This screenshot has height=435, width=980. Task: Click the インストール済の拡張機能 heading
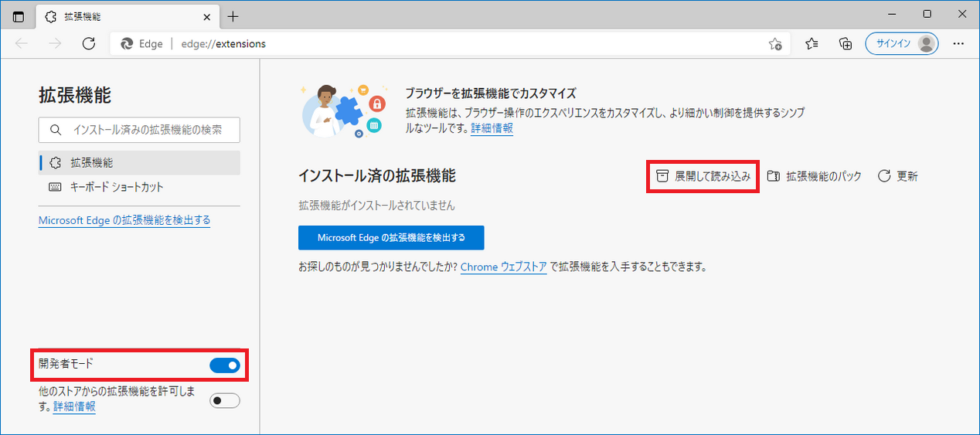[377, 175]
